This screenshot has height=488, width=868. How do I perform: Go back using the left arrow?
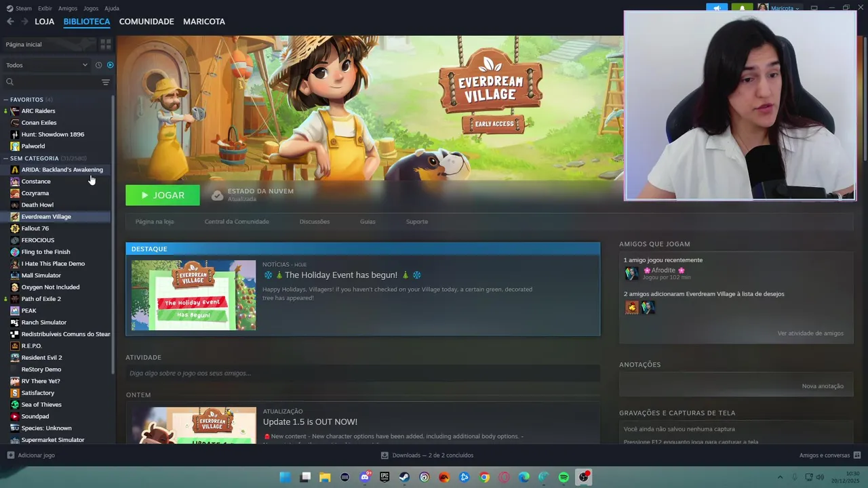click(10, 22)
